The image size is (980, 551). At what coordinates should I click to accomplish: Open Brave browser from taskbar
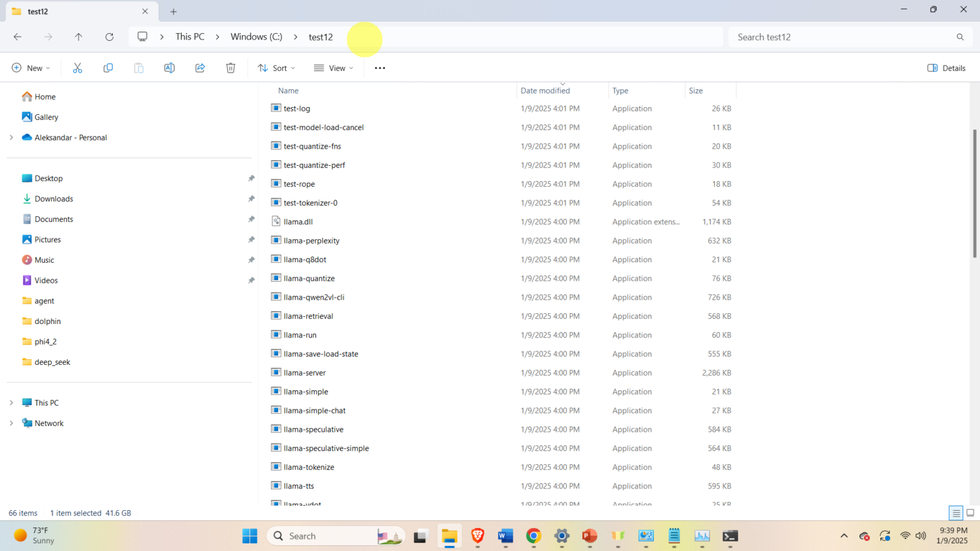477,536
